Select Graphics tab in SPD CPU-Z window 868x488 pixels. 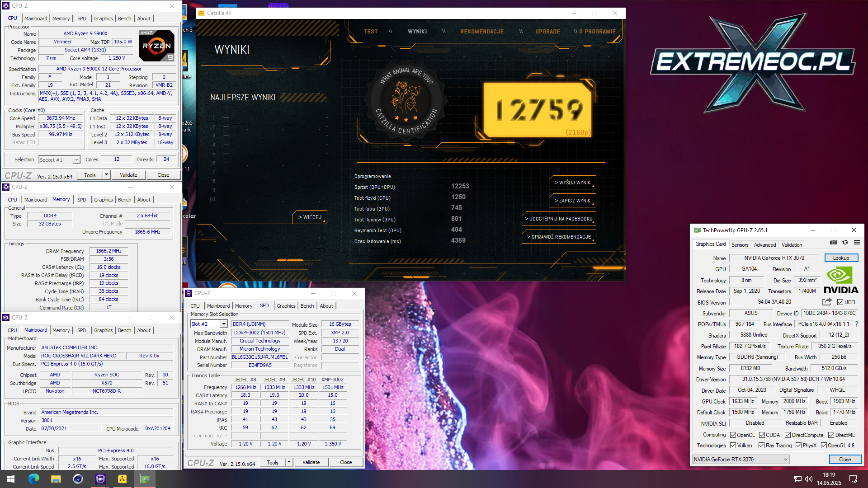pos(286,306)
